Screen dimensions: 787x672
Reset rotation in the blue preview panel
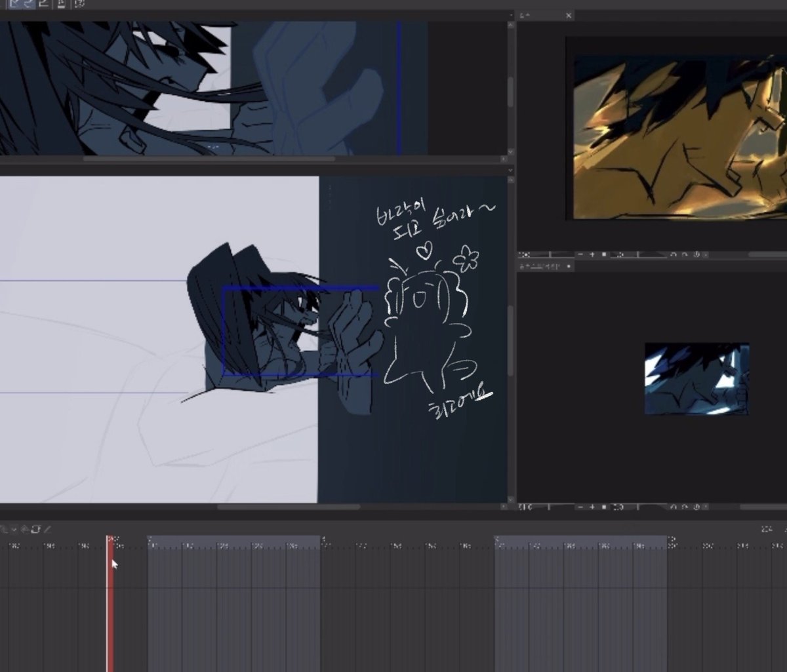(696, 507)
